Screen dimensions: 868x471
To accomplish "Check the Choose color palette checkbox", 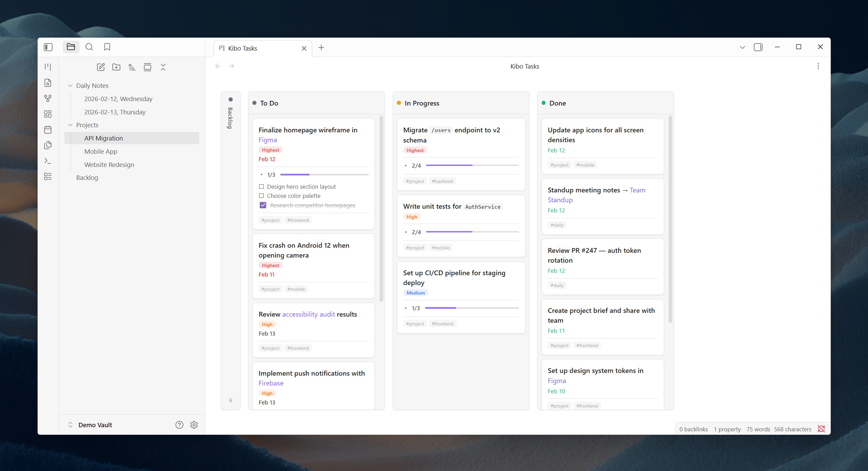I will (x=262, y=196).
